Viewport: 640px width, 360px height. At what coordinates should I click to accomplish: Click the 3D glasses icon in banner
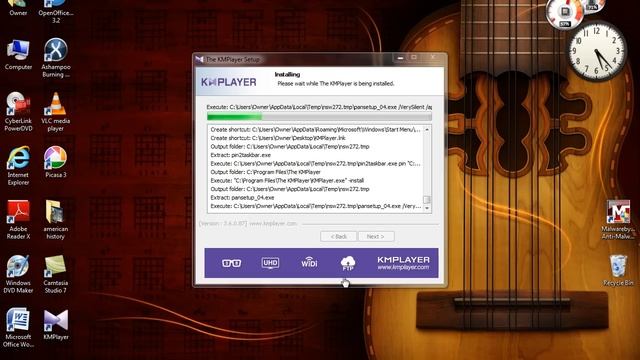coord(231,263)
